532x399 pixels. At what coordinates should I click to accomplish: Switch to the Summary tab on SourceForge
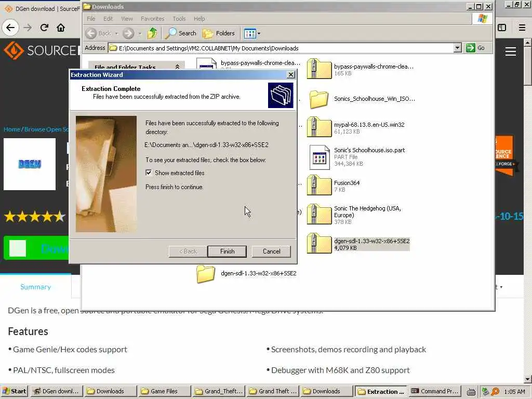(36, 287)
